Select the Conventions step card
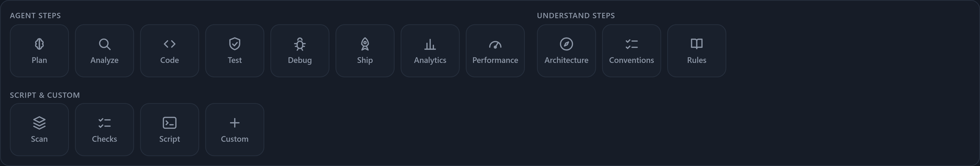 tap(631, 51)
